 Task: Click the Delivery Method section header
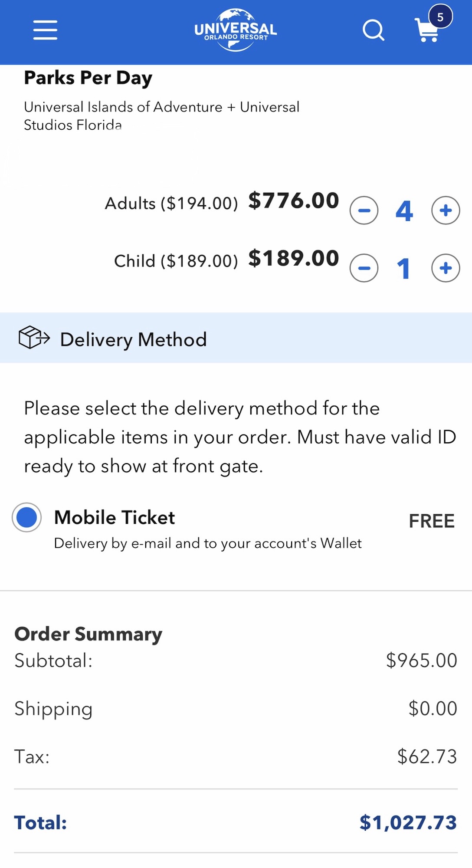133,339
